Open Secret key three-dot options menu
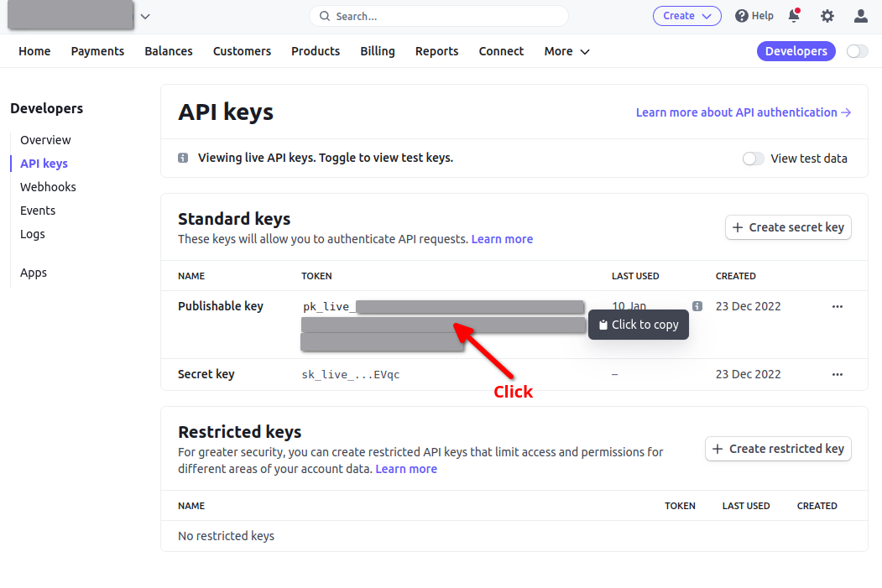Screen dimensions: 882x588 click(x=837, y=374)
